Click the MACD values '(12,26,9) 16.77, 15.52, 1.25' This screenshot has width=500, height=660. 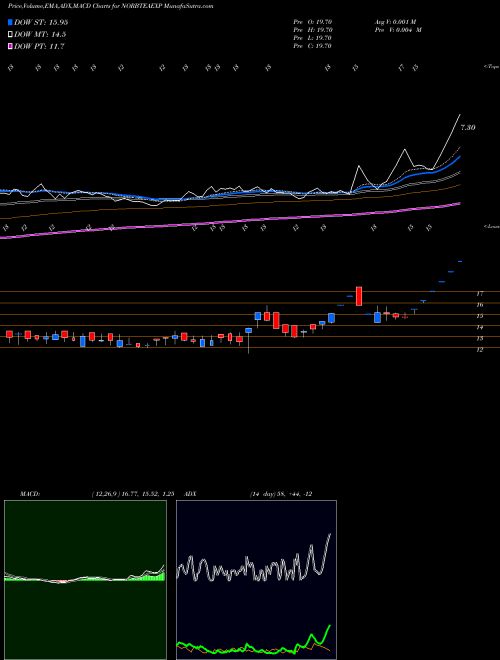click(x=133, y=494)
